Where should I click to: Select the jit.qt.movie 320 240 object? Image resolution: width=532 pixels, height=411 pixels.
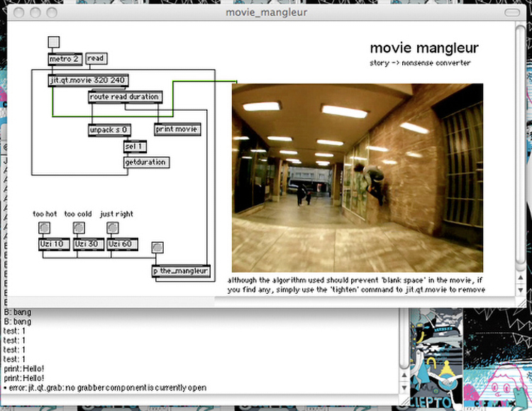click(88, 80)
